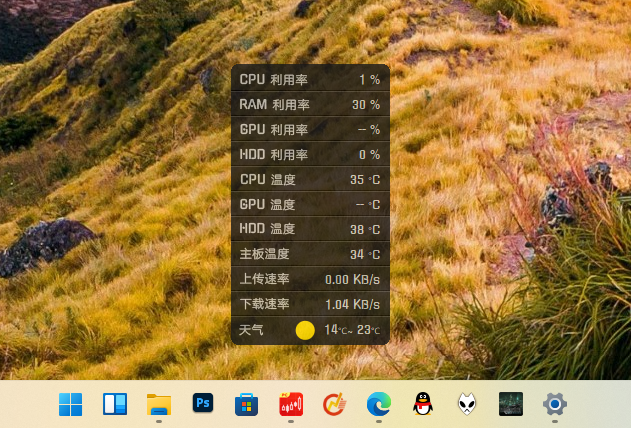This screenshot has height=428, width=631.
Task: Launch File Explorer from taskbar
Action: pyautogui.click(x=159, y=404)
